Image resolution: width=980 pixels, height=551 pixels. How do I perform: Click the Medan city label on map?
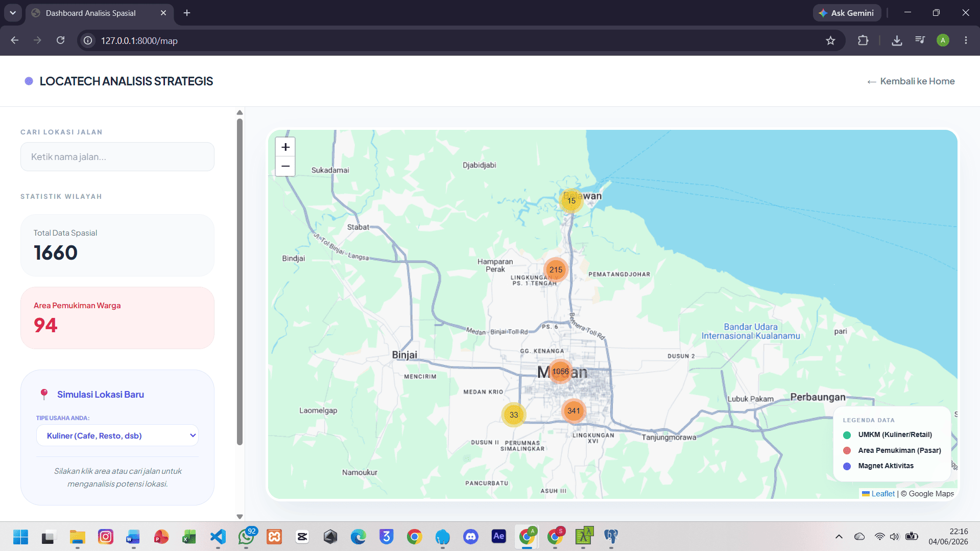point(562,372)
